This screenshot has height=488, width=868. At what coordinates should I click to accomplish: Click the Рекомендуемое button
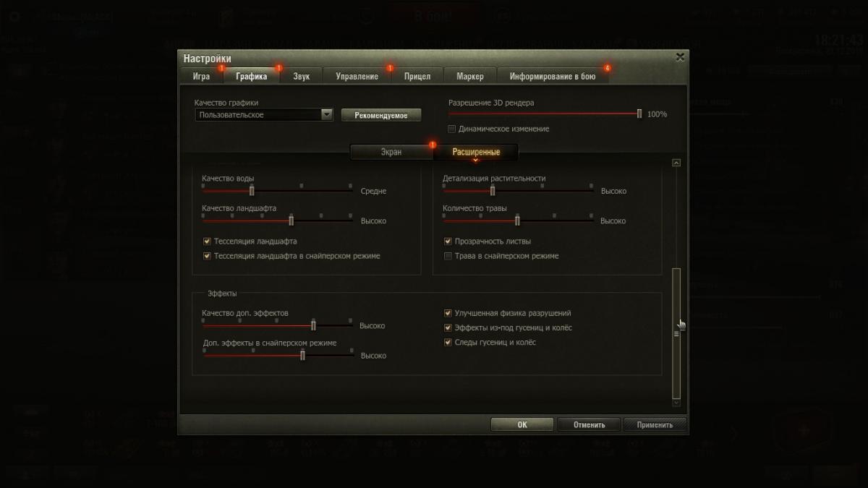(x=381, y=115)
